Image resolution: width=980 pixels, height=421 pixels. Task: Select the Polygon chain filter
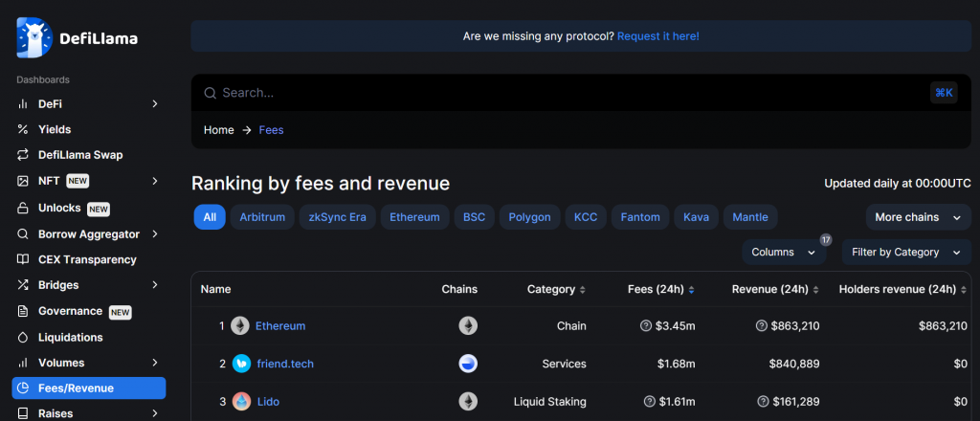coord(530,217)
